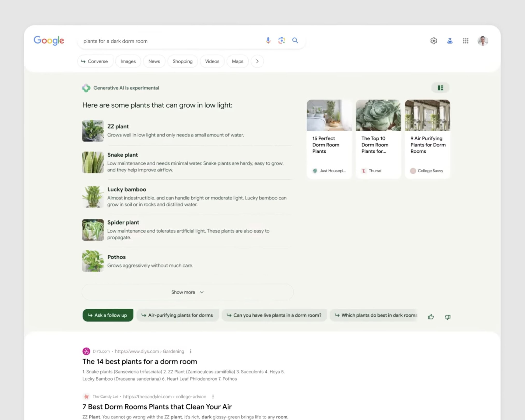Viewport: 525px width, 420px height.
Task: Toggle the AI result layout view icon
Action: click(440, 88)
